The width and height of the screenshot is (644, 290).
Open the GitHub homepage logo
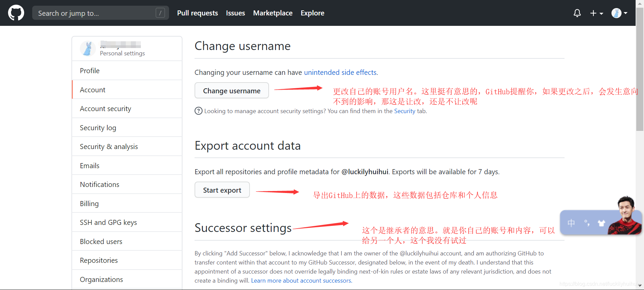(x=16, y=13)
